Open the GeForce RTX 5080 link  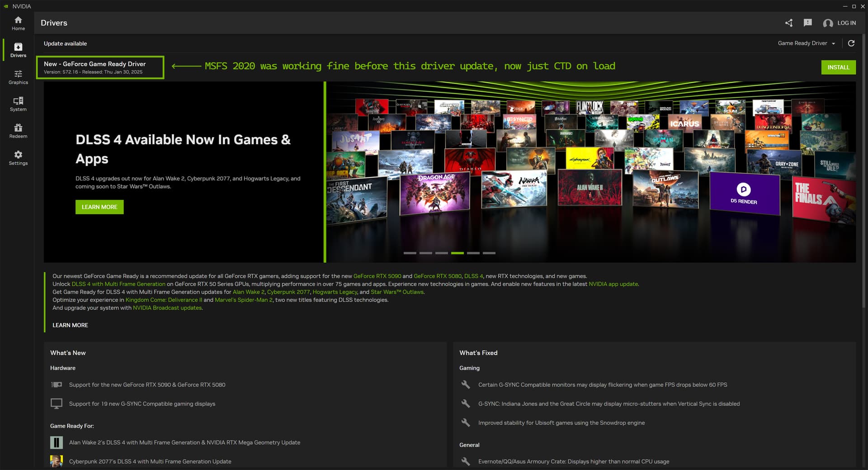(x=438, y=276)
